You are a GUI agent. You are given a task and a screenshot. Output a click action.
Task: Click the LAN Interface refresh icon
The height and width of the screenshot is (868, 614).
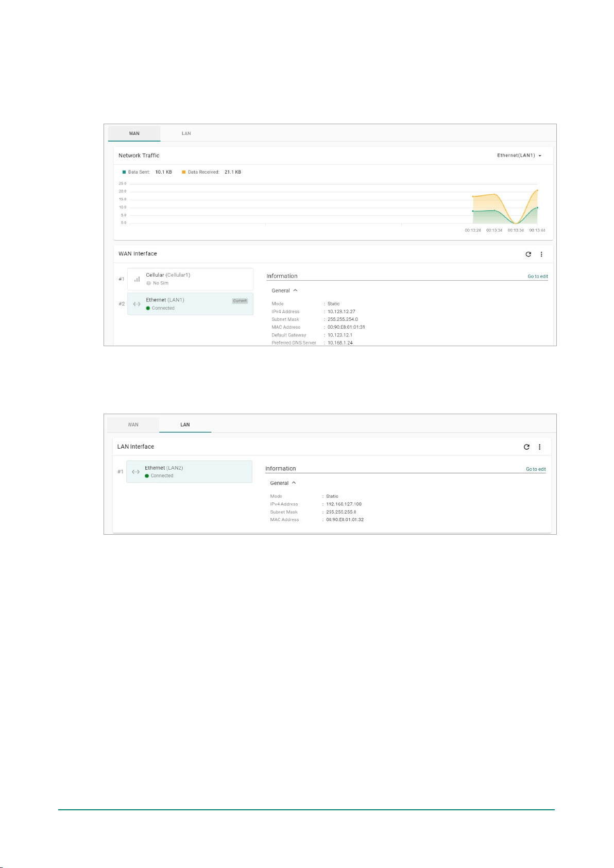[x=526, y=447]
